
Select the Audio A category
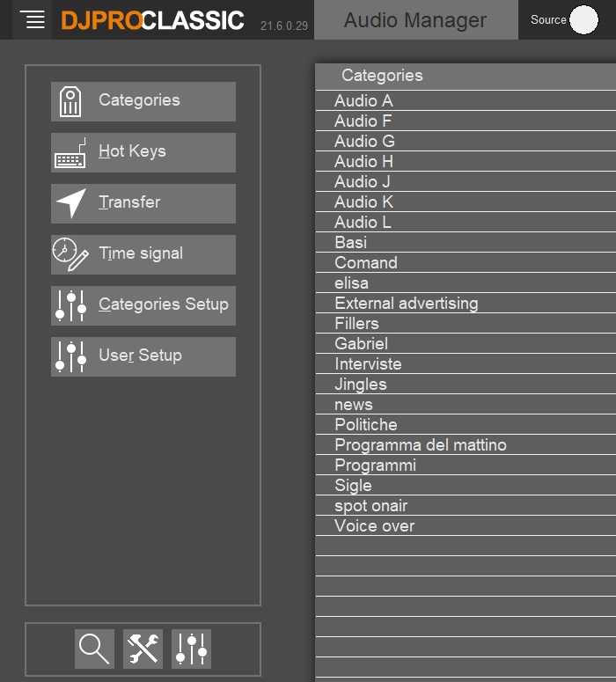click(363, 101)
